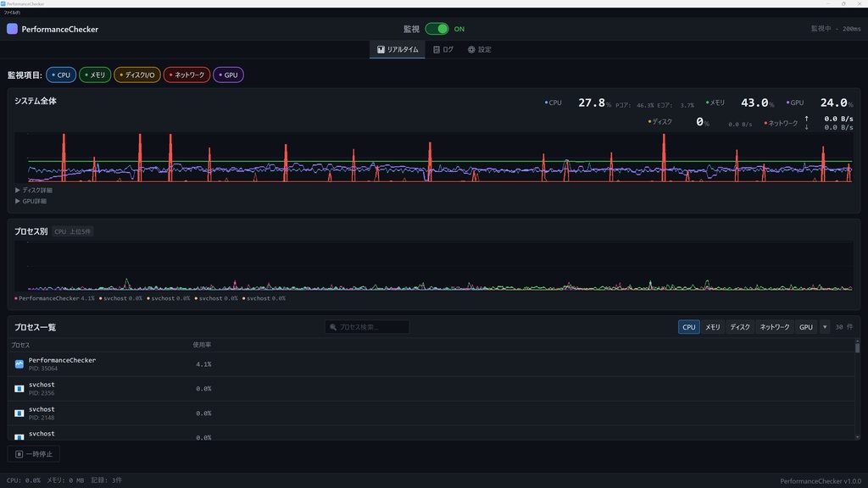Sort process list by GPU button
Screen dimensions: 868x488
(x=806, y=327)
